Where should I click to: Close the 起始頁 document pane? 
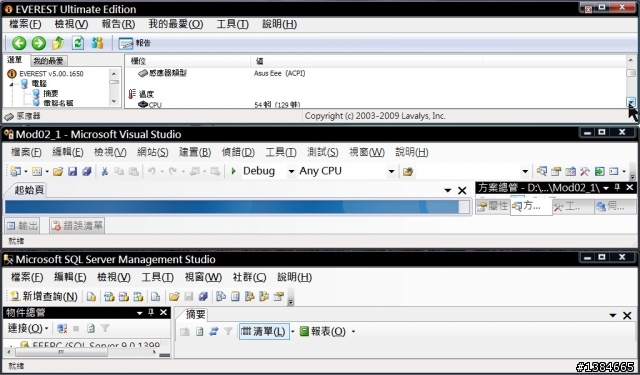[462, 191]
